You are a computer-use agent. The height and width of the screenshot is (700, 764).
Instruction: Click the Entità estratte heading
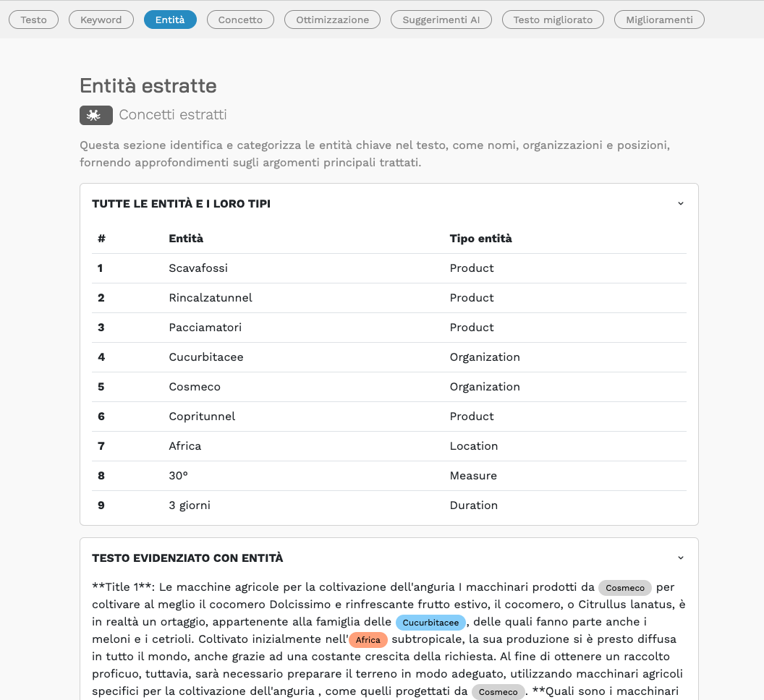(x=148, y=85)
